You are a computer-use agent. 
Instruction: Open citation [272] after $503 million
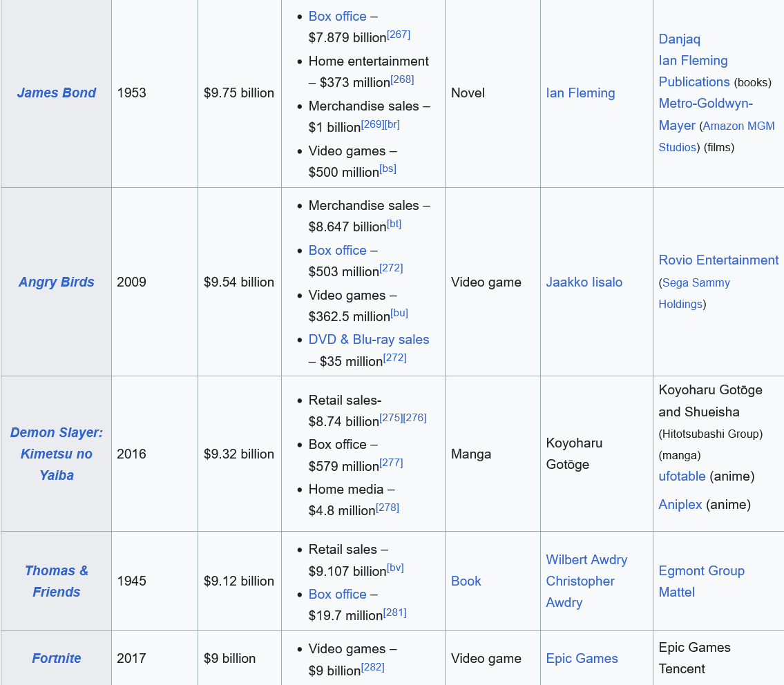[391, 268]
